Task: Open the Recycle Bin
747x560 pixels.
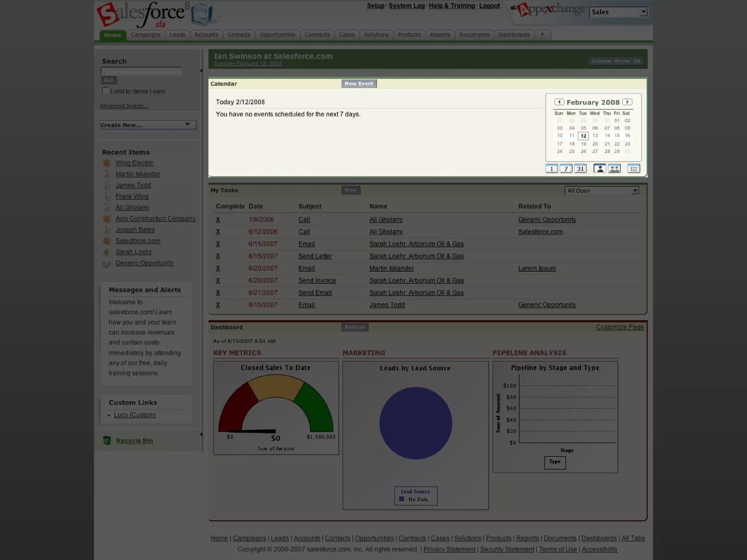Action: [x=134, y=441]
